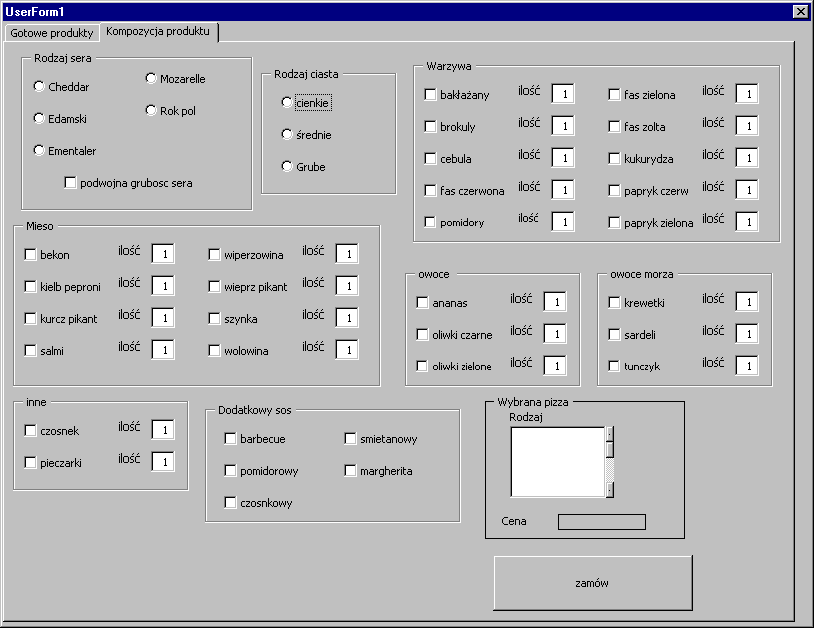The width and height of the screenshot is (814, 628).
Task: Enable the kukurydza vegetable checkbox
Action: coord(615,159)
